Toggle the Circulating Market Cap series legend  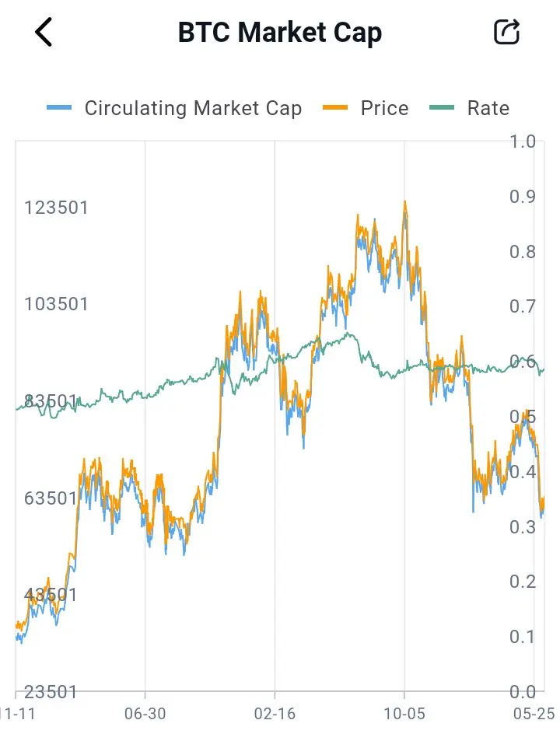[174, 108]
